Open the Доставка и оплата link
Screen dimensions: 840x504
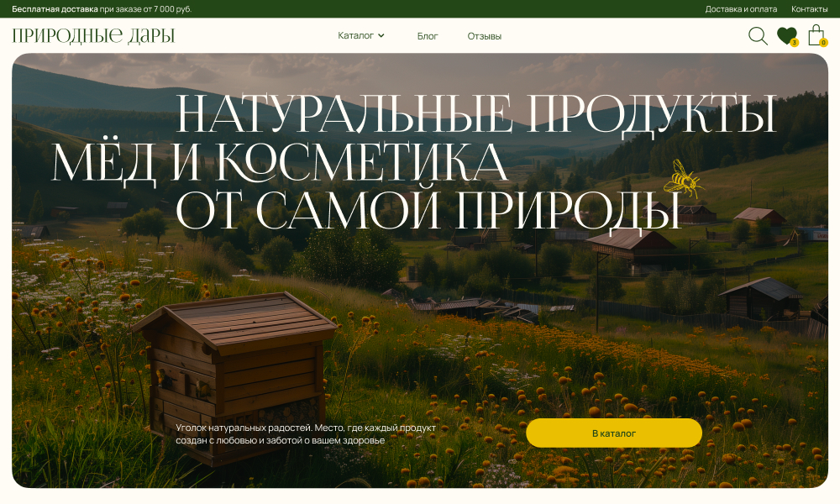[741, 9]
